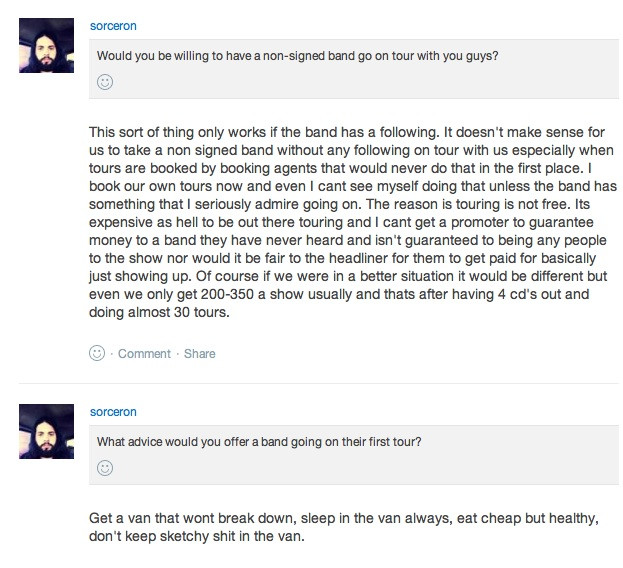This screenshot has height=568, width=623.
Task: Click the avatar thumbnail beside the second question
Action: (x=46, y=431)
